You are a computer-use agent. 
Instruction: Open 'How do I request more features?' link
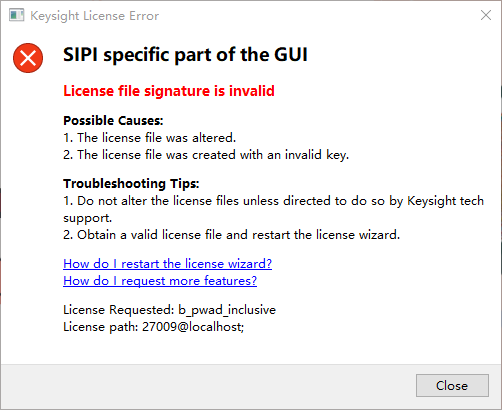160,281
